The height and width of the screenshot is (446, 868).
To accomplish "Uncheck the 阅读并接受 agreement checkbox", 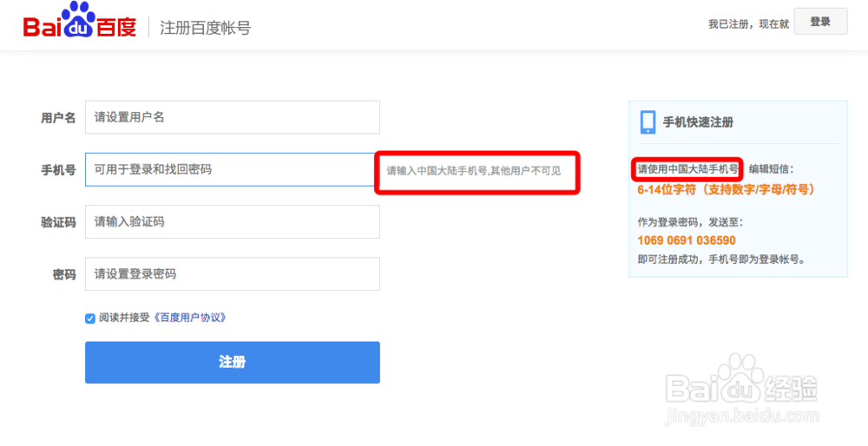I will click(90, 318).
